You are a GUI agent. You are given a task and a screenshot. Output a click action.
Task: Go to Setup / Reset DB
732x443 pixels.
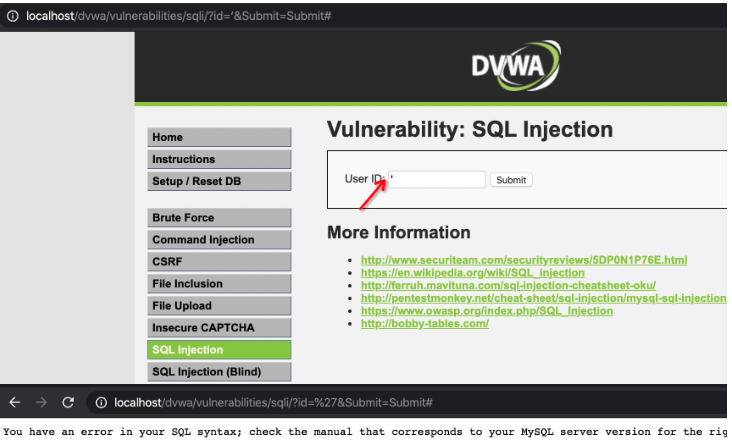pyautogui.click(x=219, y=181)
